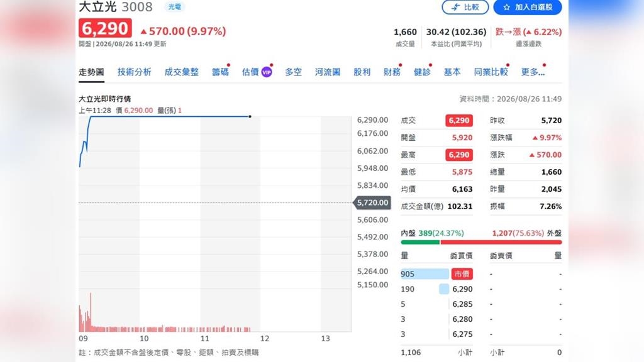Click the star icon in 加入自選股
Screen dimensions: 644x362
coord(506,7)
